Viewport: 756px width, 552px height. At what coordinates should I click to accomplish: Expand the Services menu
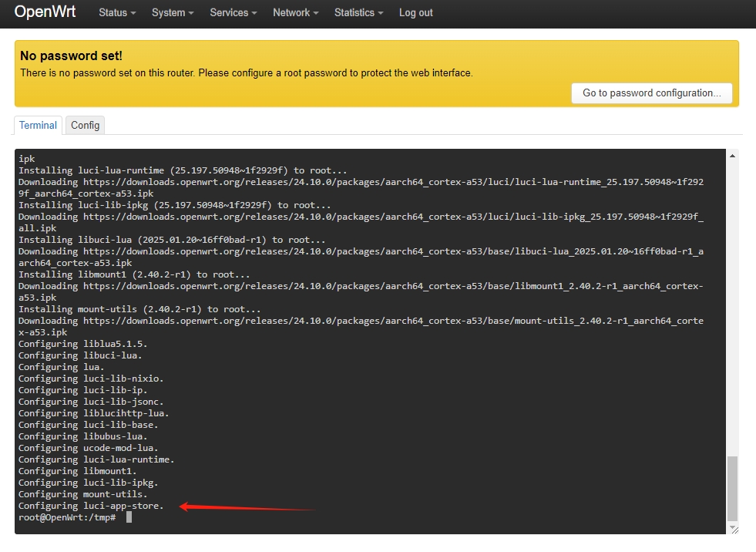pos(234,13)
